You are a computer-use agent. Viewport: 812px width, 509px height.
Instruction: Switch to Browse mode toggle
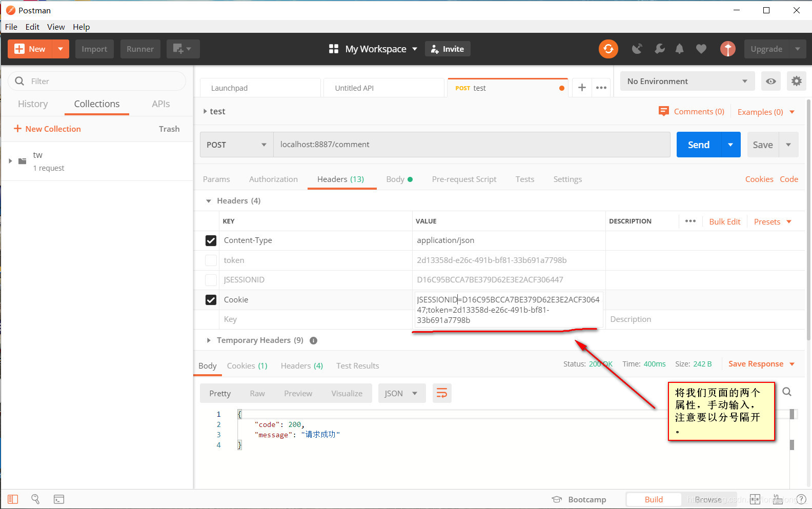708,499
